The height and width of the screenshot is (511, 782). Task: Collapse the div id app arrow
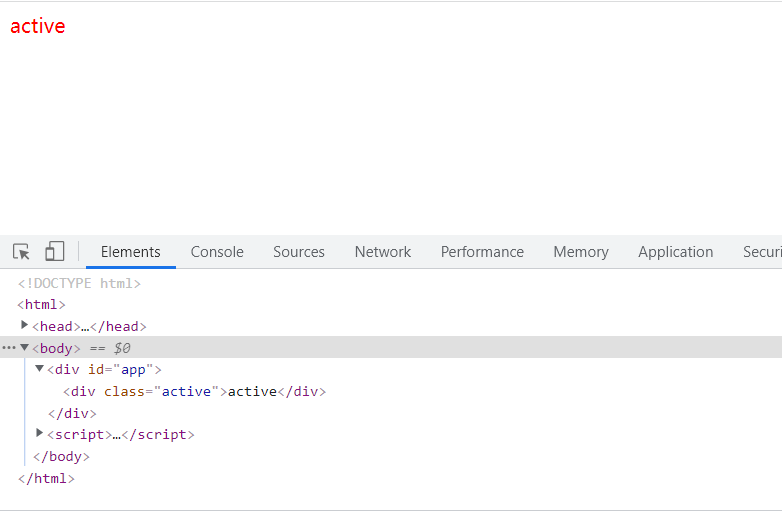click(39, 368)
